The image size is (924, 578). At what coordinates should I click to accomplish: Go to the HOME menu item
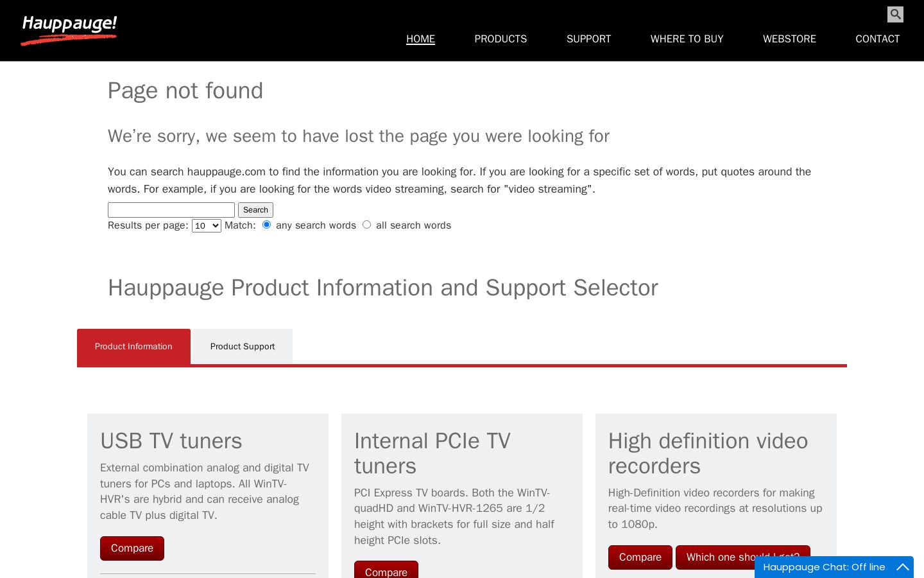click(x=420, y=39)
